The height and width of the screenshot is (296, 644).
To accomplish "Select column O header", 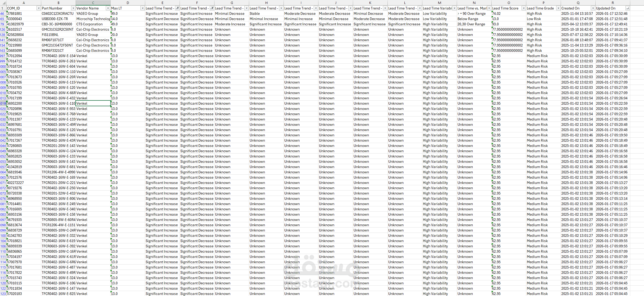I will [x=509, y=3].
